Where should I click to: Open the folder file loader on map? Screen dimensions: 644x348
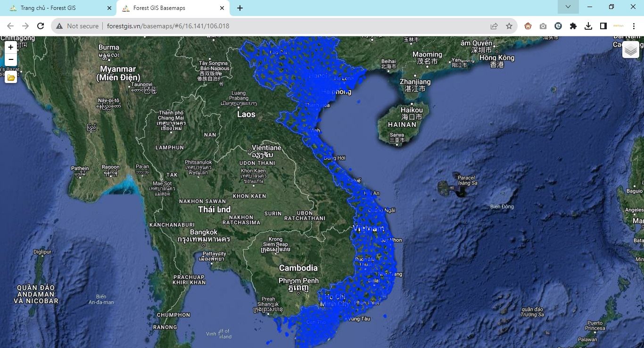11,77
